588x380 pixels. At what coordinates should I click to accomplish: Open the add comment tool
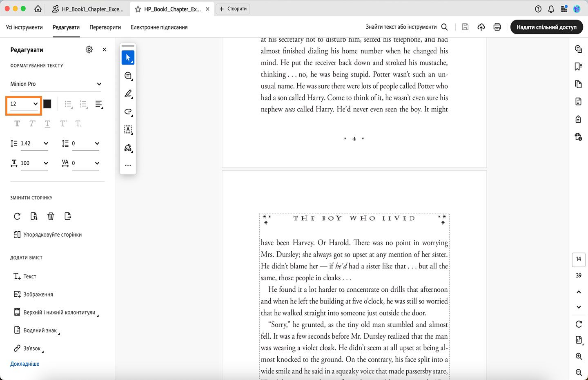[128, 76]
